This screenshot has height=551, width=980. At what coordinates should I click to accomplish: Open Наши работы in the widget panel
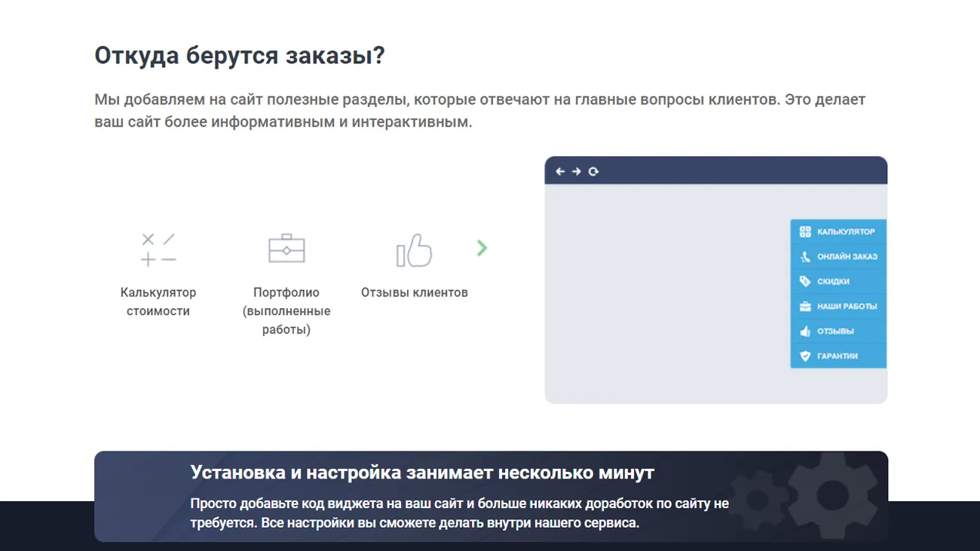[838, 306]
